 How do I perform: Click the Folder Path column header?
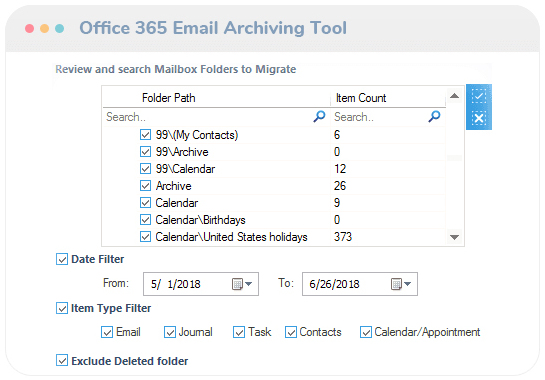tap(216, 98)
